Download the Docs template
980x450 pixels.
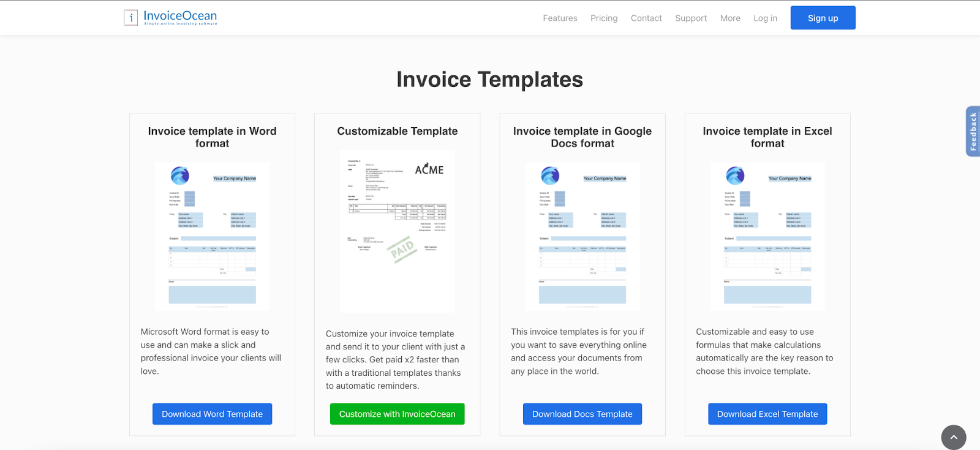pyautogui.click(x=582, y=414)
